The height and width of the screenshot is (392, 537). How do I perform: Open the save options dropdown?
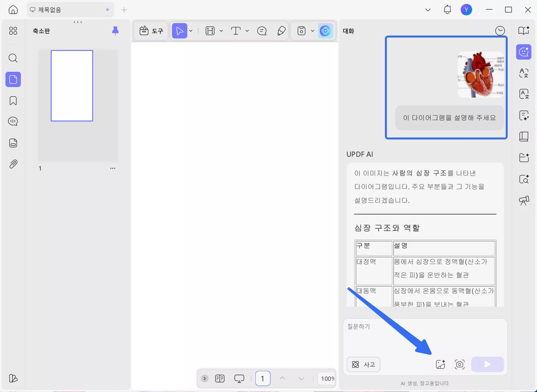tap(313, 31)
